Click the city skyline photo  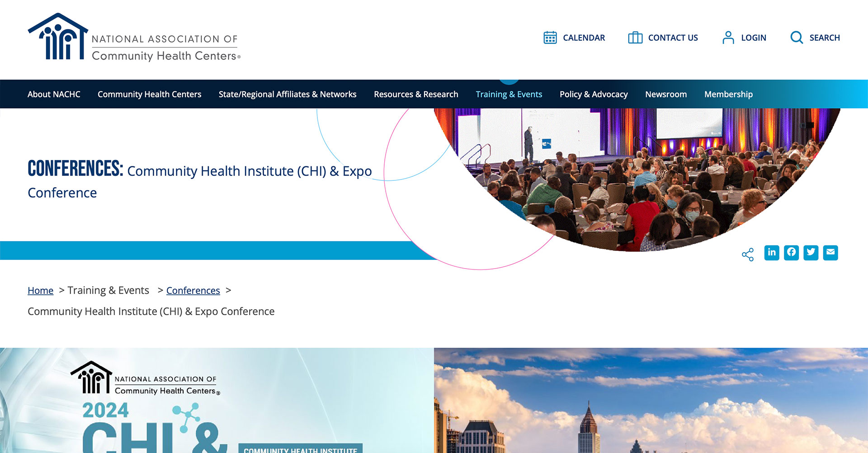pos(651,400)
